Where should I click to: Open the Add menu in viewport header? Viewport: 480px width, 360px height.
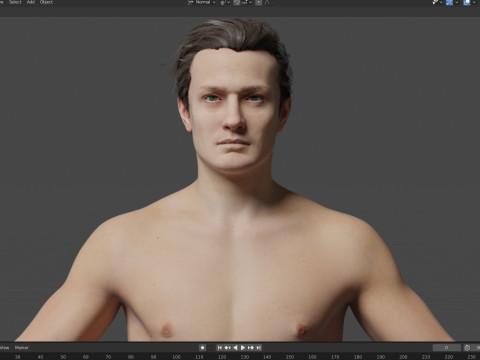31,2
